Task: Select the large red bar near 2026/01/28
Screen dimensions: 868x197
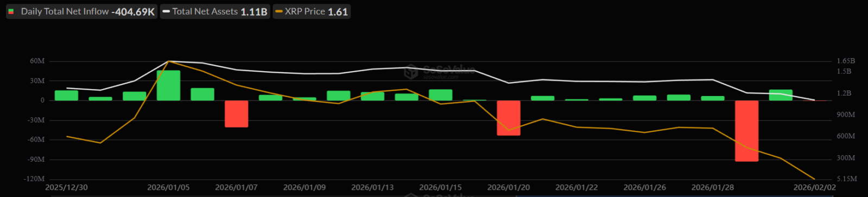Action: [746, 131]
